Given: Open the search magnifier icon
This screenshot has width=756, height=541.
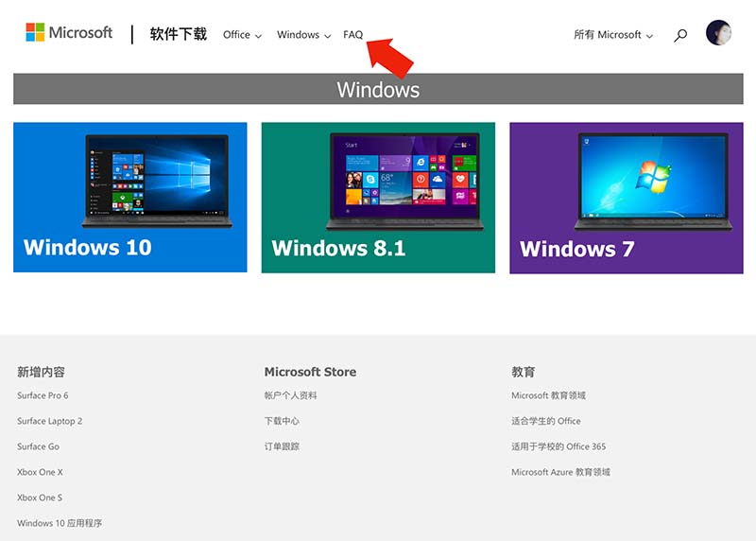Looking at the screenshot, I should click(680, 35).
